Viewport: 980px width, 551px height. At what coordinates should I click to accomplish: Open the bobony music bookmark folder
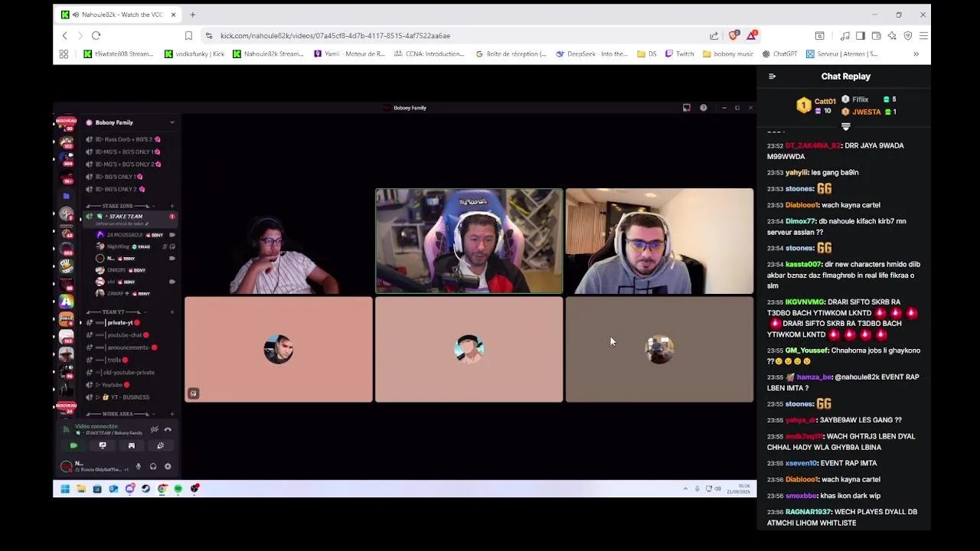[728, 54]
